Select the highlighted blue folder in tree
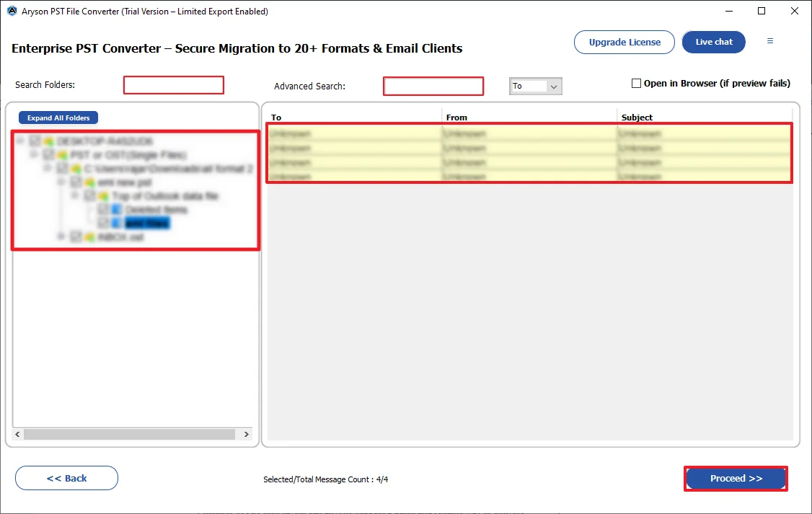This screenshot has width=812, height=514. [148, 223]
